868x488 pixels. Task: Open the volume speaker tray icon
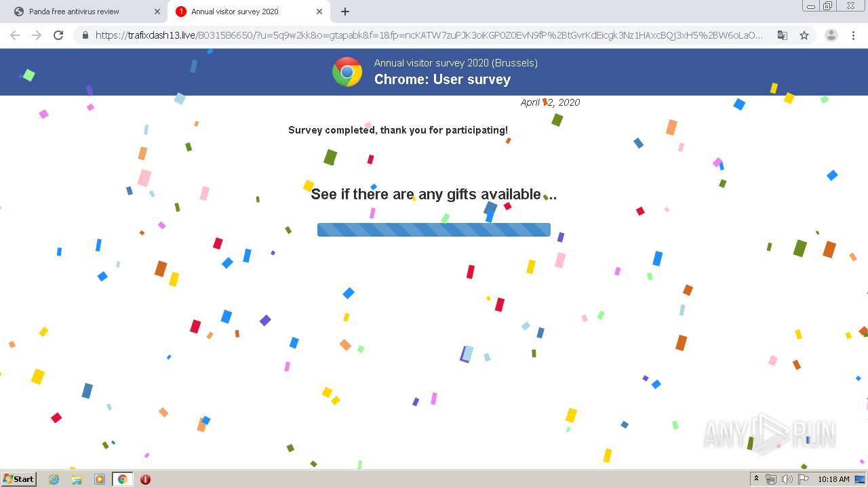pos(787,479)
